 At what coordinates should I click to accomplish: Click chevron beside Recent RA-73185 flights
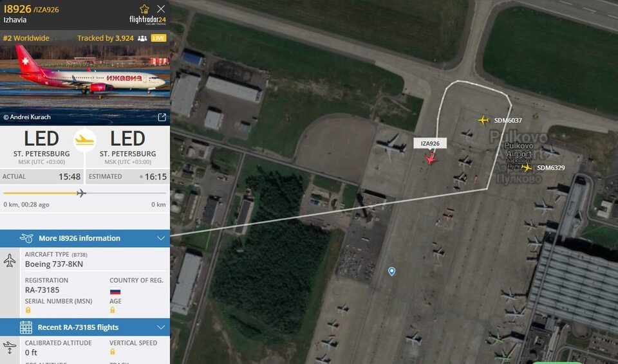pos(161,327)
